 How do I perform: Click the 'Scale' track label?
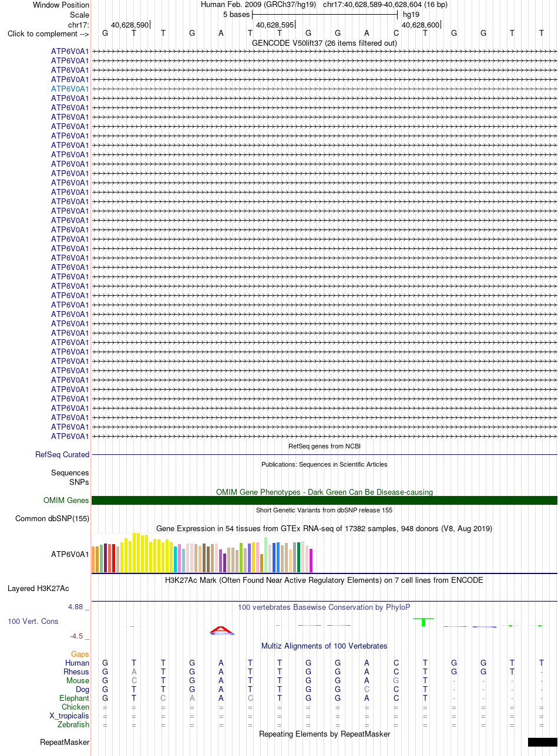pos(79,15)
